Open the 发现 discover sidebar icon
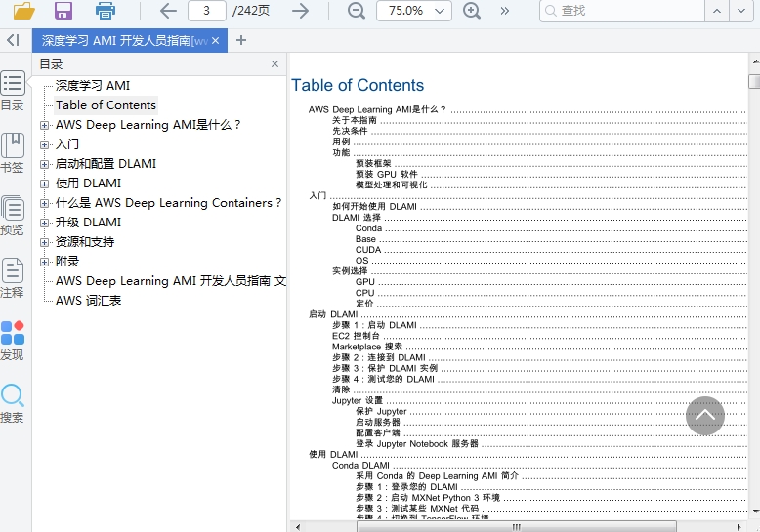The width and height of the screenshot is (760, 532). (12, 341)
